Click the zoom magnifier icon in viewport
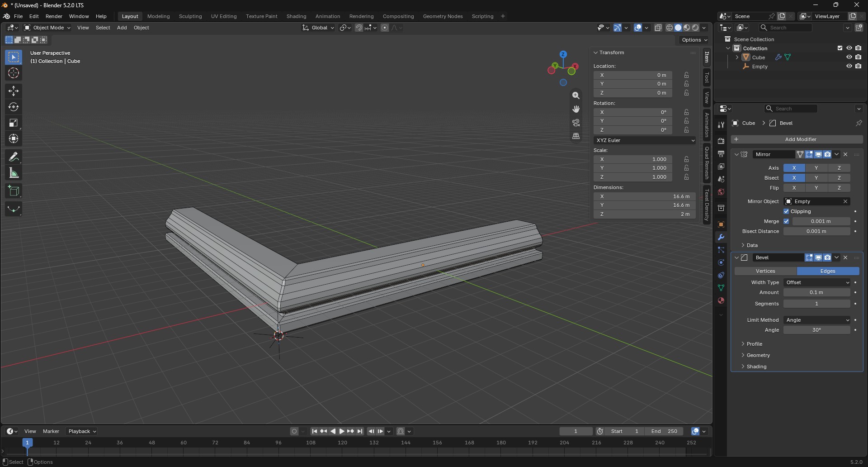This screenshot has width=868, height=467. coord(576,95)
